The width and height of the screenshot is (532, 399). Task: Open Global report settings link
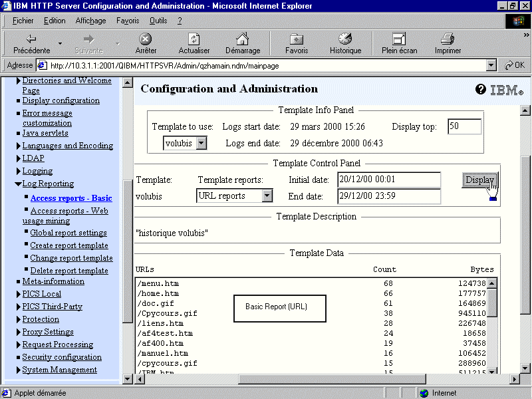(x=68, y=233)
